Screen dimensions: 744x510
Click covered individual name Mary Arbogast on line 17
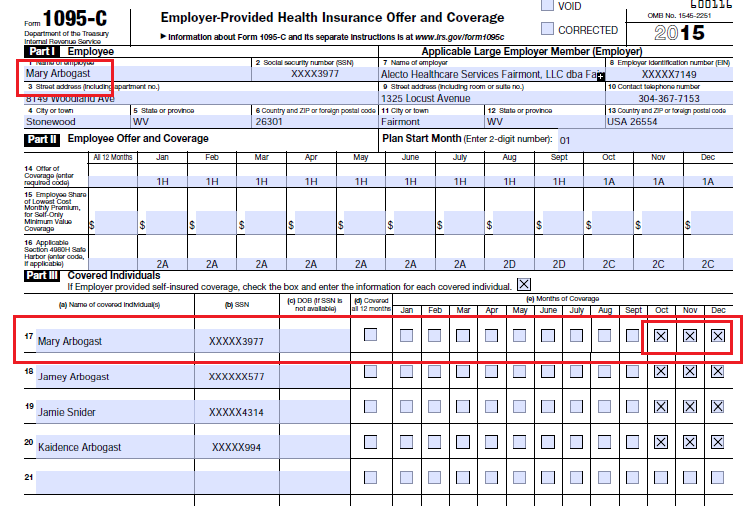click(115, 341)
